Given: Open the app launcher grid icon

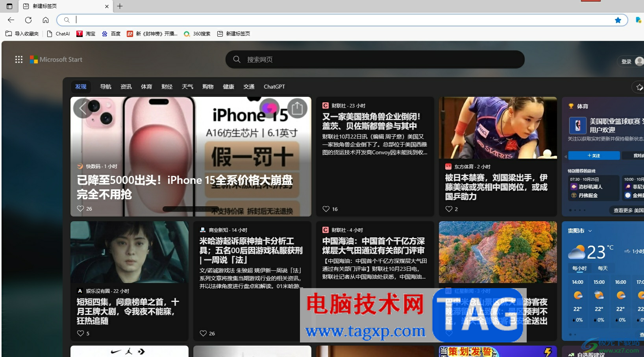Looking at the screenshot, I should click(19, 59).
